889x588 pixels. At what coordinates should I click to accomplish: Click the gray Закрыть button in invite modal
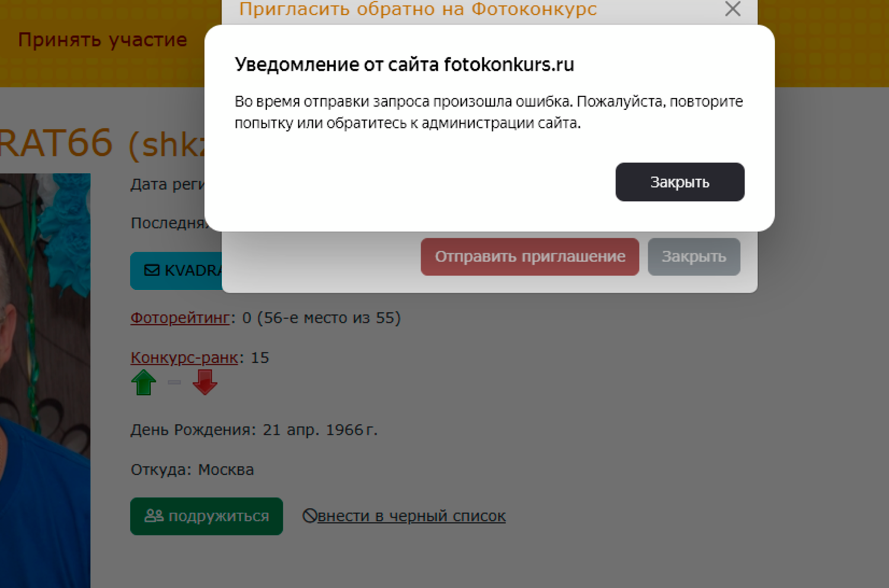(x=693, y=257)
